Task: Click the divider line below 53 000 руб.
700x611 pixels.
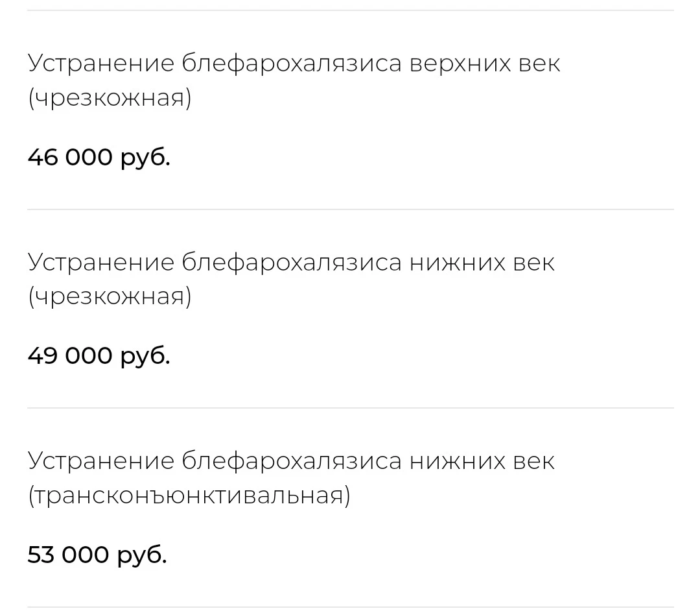Action: (350, 607)
